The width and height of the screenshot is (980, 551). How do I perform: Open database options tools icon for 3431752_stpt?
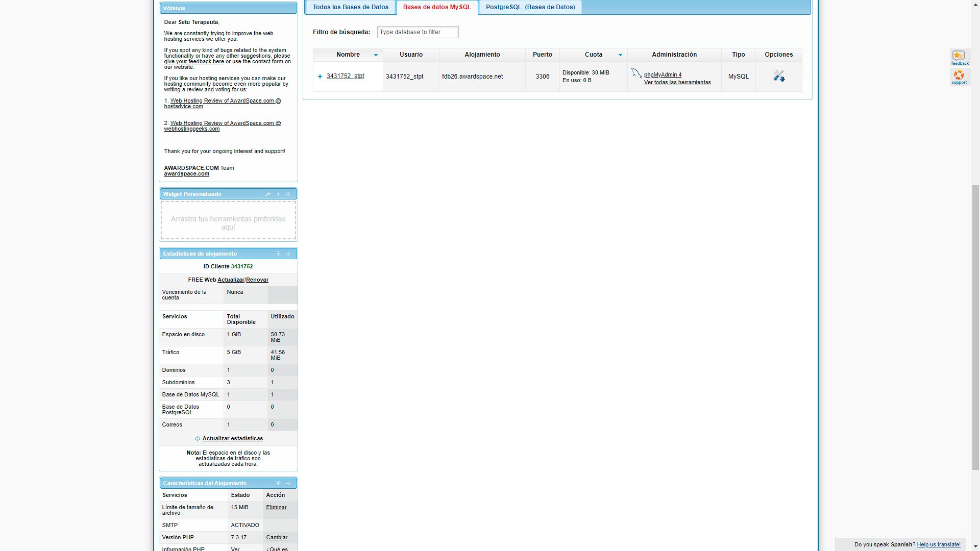pyautogui.click(x=778, y=76)
